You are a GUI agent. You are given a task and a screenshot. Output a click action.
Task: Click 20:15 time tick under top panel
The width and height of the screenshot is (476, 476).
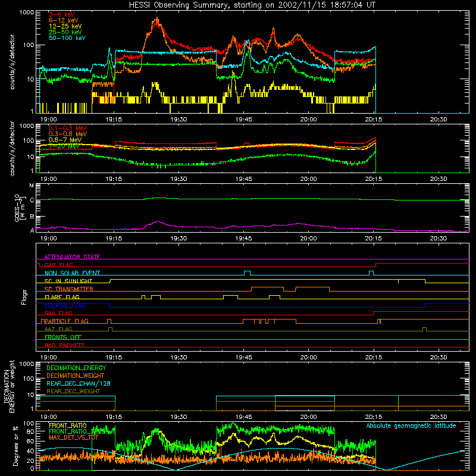[374, 120]
